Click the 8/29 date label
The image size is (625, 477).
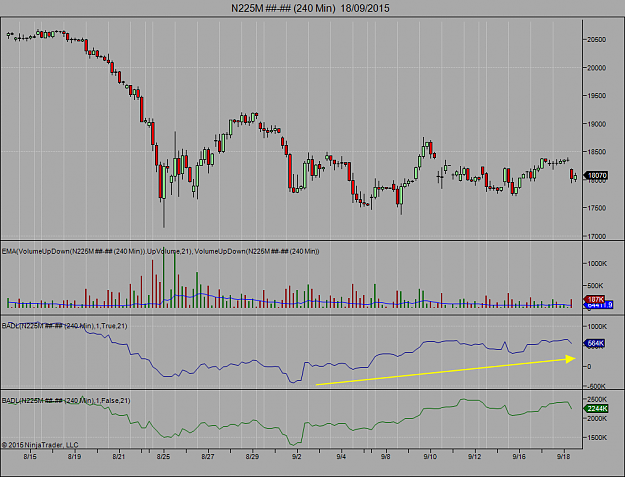pos(252,456)
